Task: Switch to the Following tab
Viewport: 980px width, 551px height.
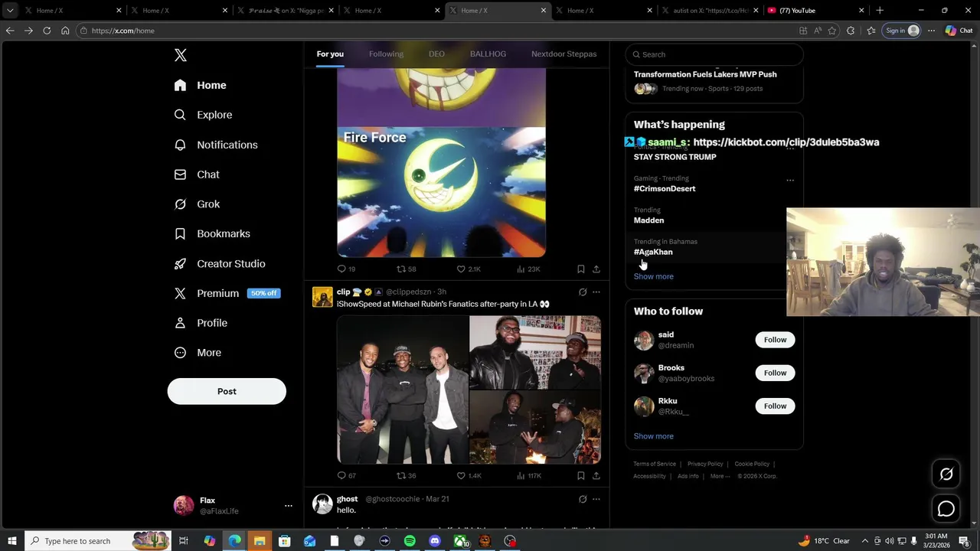Action: click(x=386, y=54)
